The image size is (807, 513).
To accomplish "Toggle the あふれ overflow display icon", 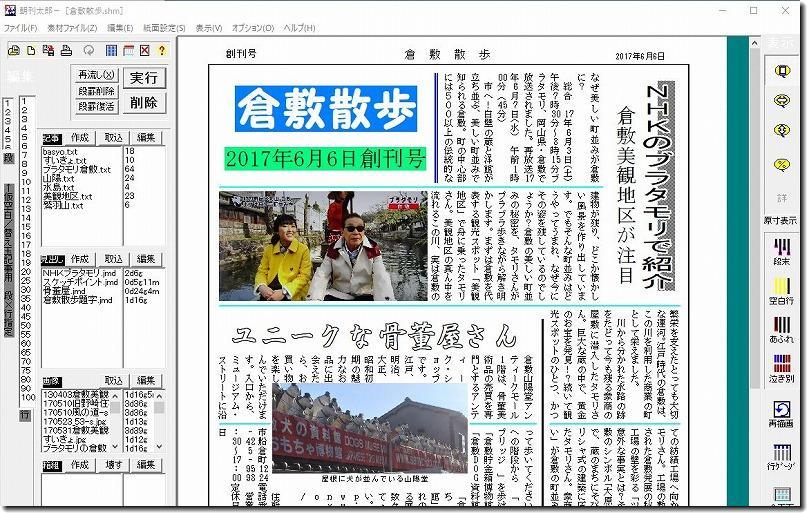I will coord(781,330).
